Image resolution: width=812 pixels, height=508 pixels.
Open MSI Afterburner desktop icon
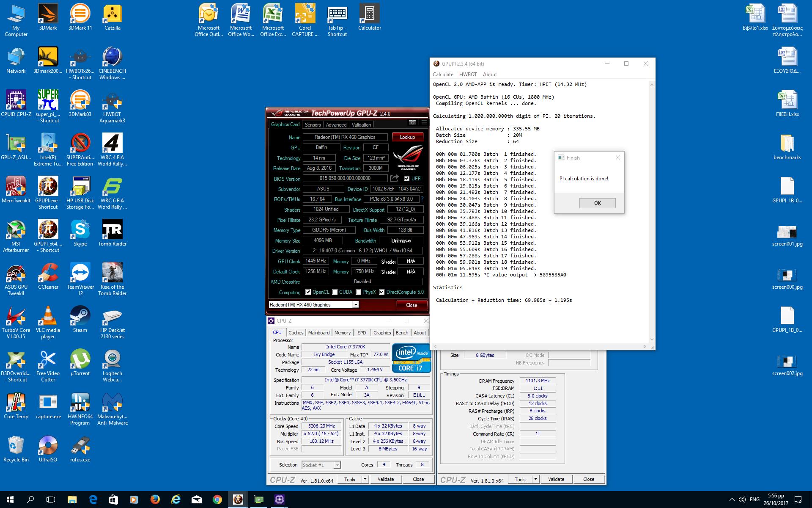pos(16,236)
